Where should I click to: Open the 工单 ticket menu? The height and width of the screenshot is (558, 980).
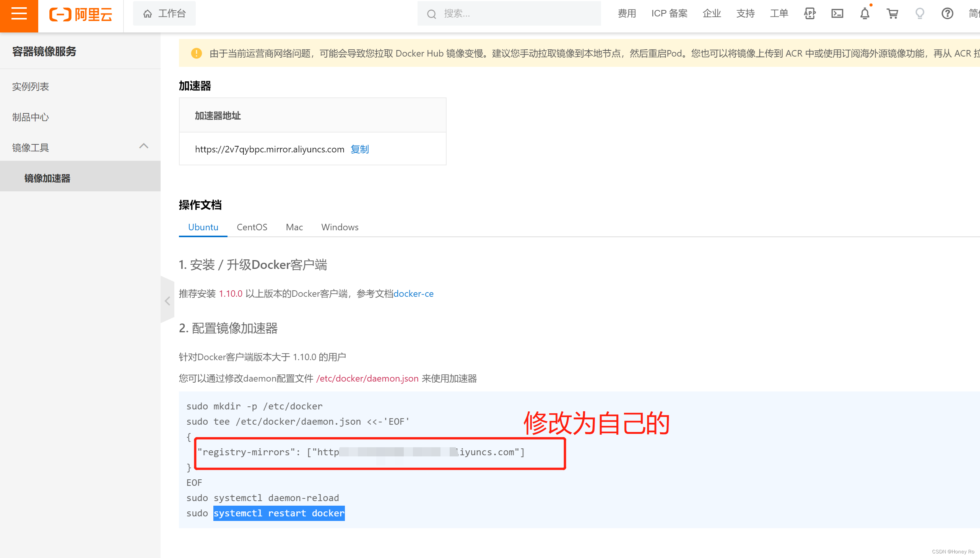[x=778, y=13]
